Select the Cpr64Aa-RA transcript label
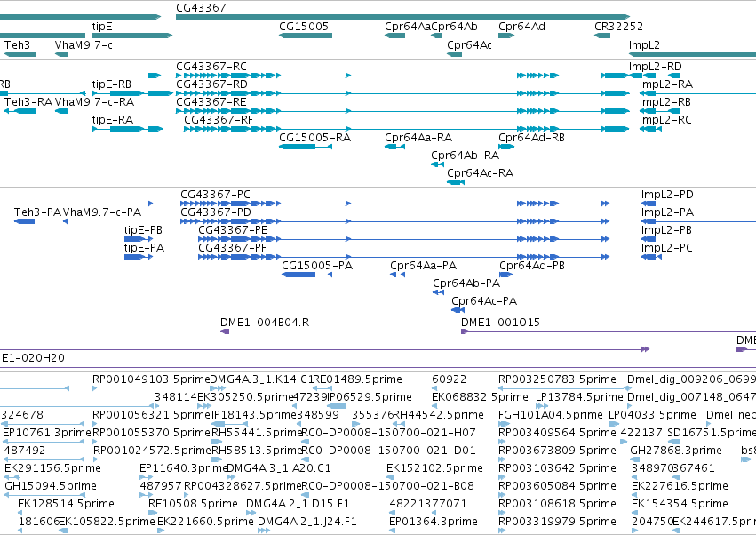The image size is (756, 535). point(418,138)
